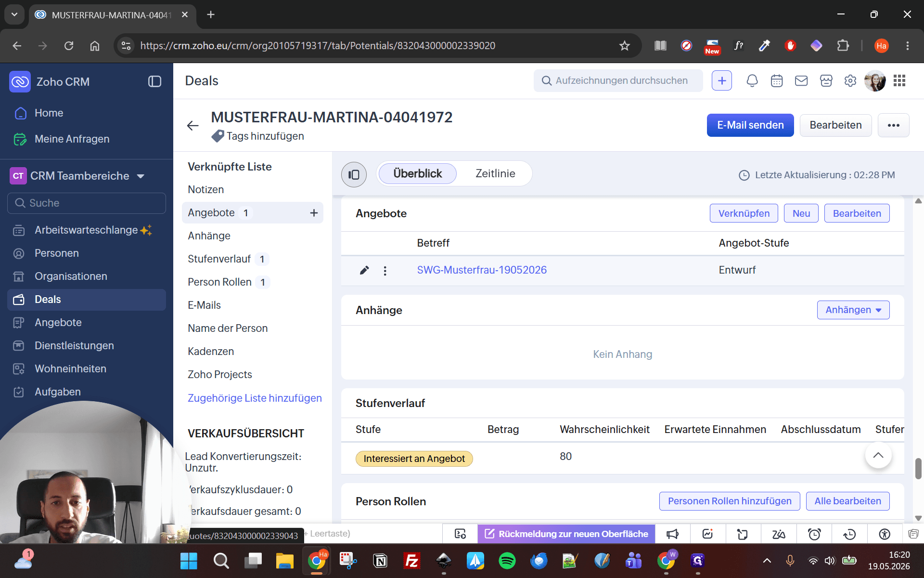Open File Explorer from the taskbar
Viewport: 924px width, 578px height.
coord(284,561)
